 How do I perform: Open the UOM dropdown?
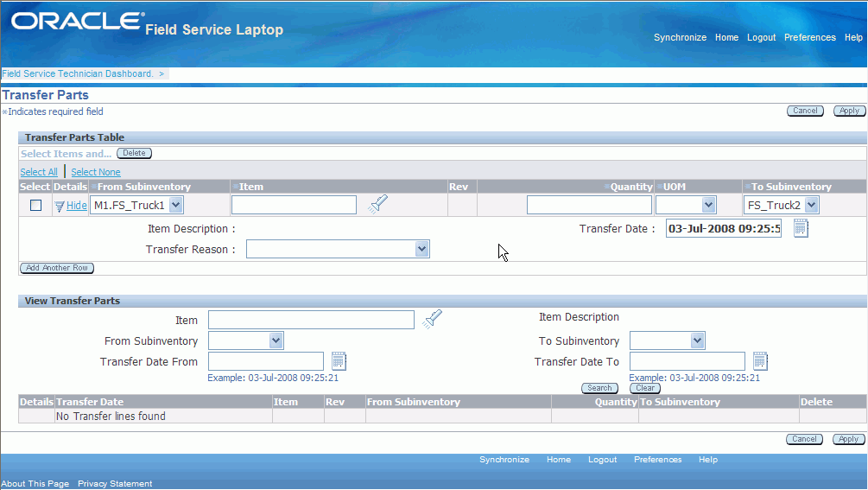point(708,205)
